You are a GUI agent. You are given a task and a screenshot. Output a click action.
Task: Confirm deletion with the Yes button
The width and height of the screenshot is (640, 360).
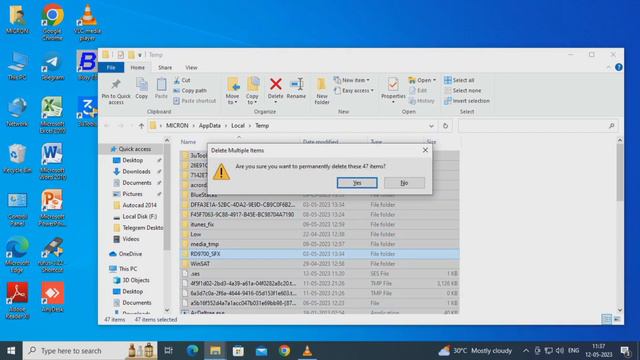(357, 183)
